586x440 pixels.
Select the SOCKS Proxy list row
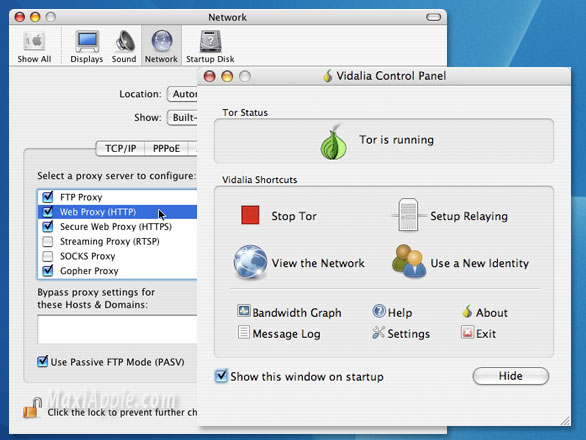click(117, 256)
